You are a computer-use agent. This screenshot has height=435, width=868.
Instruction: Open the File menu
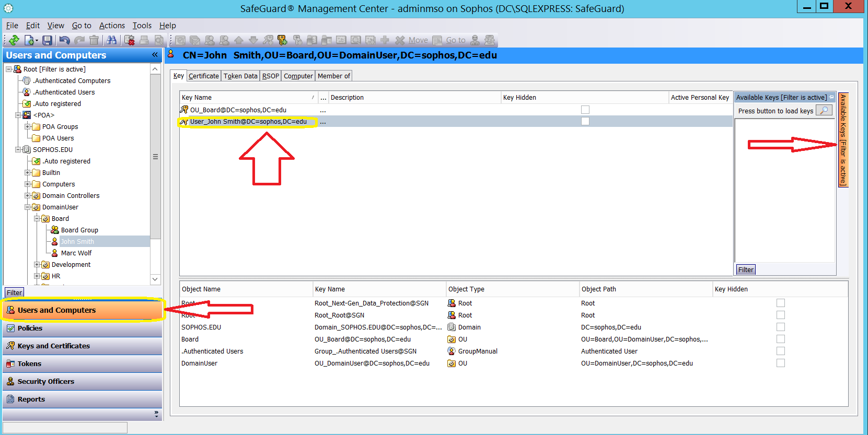tap(12, 25)
